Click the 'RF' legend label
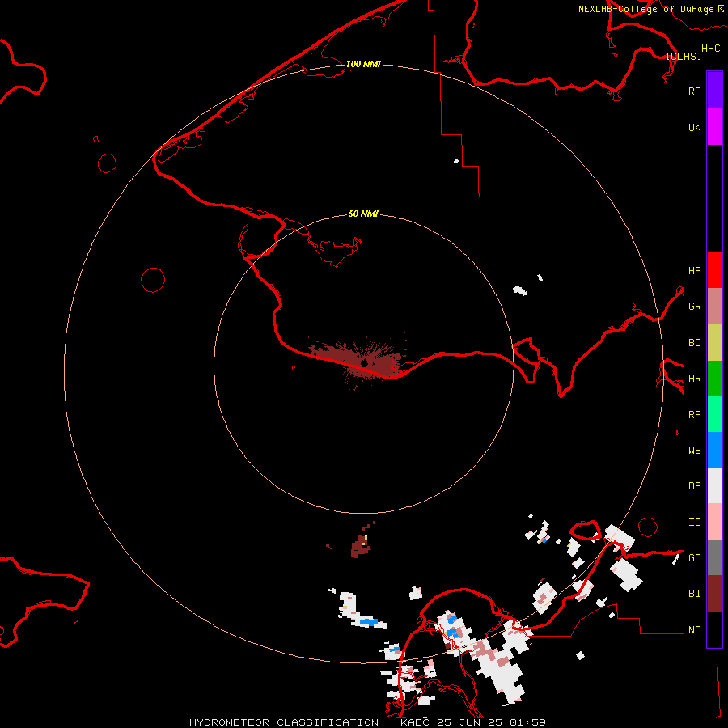The width and height of the screenshot is (728, 728). pyautogui.click(x=695, y=91)
